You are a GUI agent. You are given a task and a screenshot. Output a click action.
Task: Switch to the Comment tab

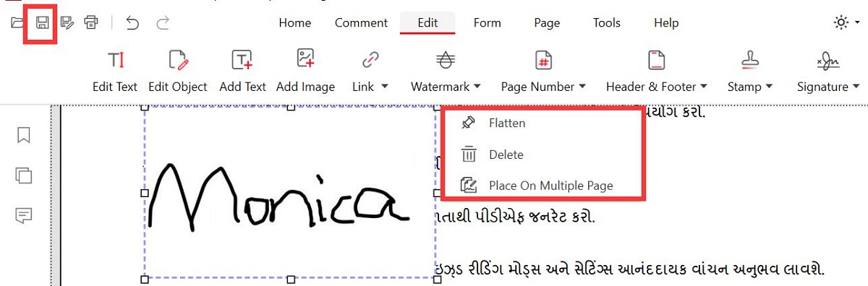(x=361, y=22)
